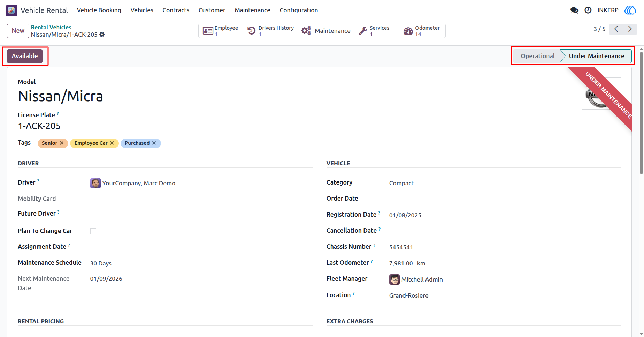Remove the Purchased tag

pyautogui.click(x=154, y=143)
